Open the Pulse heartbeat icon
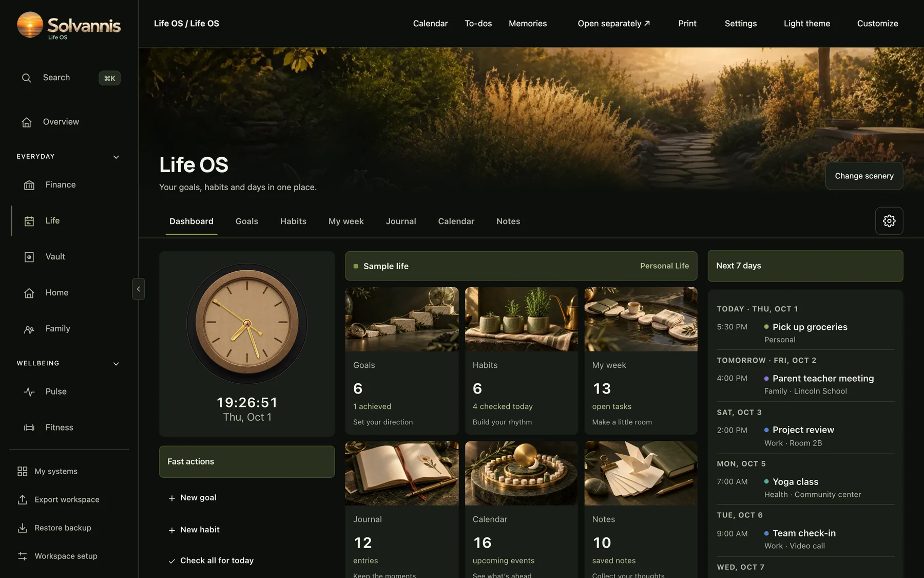The image size is (924, 578). pyautogui.click(x=29, y=391)
